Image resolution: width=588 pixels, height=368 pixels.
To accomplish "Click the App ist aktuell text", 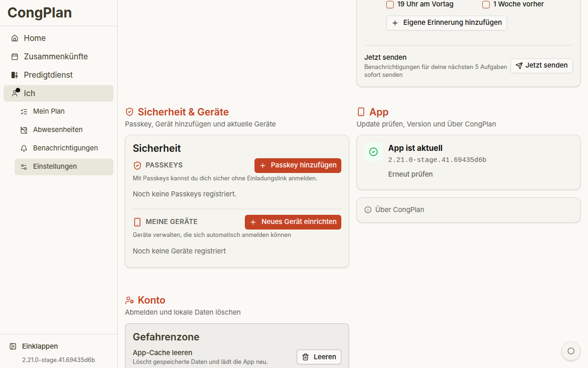I will 415,148.
